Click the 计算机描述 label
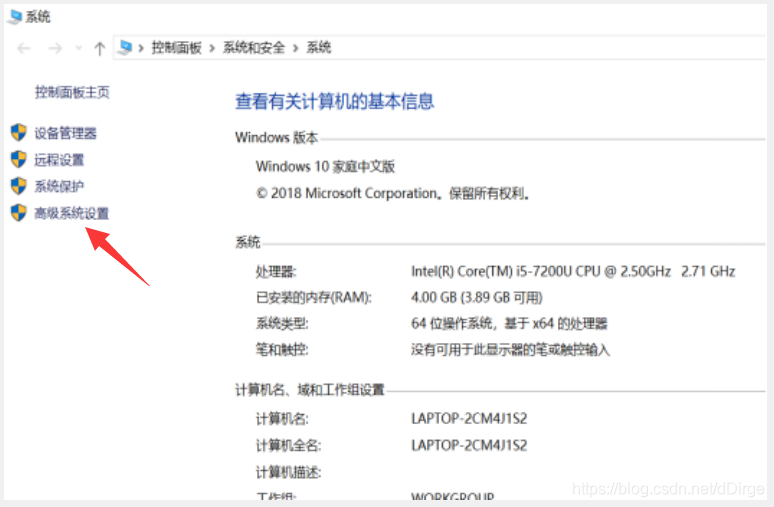 pos(288,472)
